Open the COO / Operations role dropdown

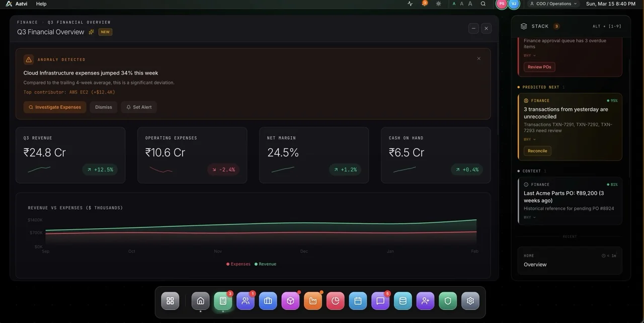click(553, 4)
